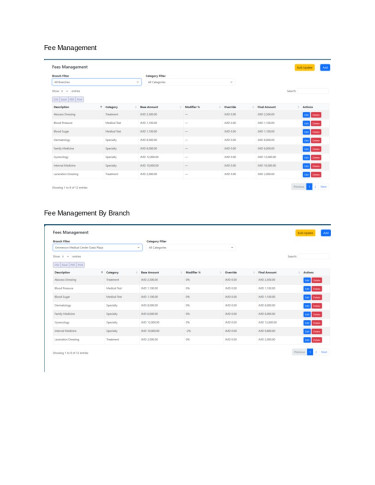Click Bulk Update in Fee Management By Branch screenshot
The width and height of the screenshot is (375, 485).
[305, 233]
